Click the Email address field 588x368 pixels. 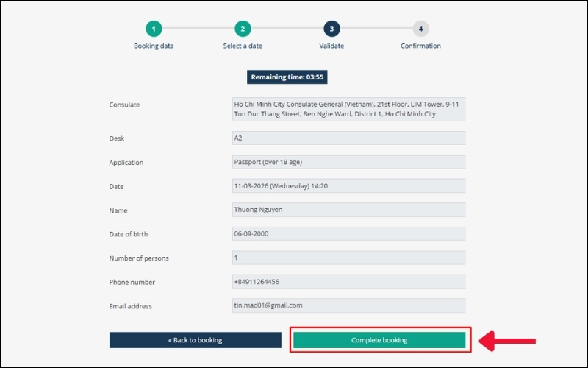point(348,305)
